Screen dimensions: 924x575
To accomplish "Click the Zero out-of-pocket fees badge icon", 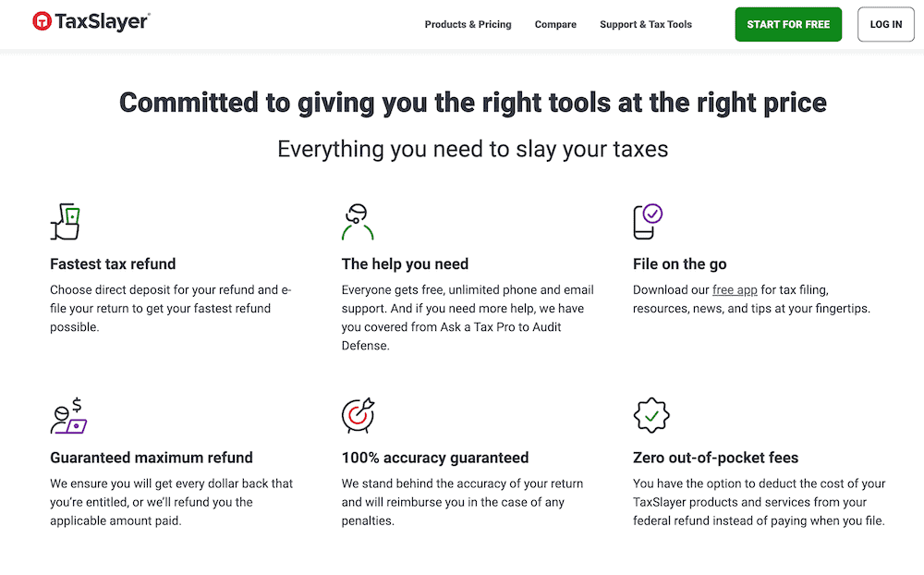I will click(650, 414).
